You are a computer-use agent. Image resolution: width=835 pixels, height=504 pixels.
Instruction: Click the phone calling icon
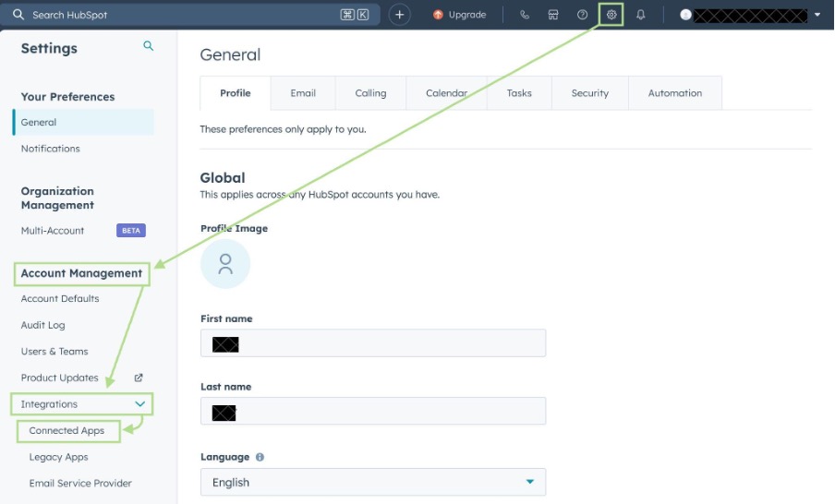point(525,15)
